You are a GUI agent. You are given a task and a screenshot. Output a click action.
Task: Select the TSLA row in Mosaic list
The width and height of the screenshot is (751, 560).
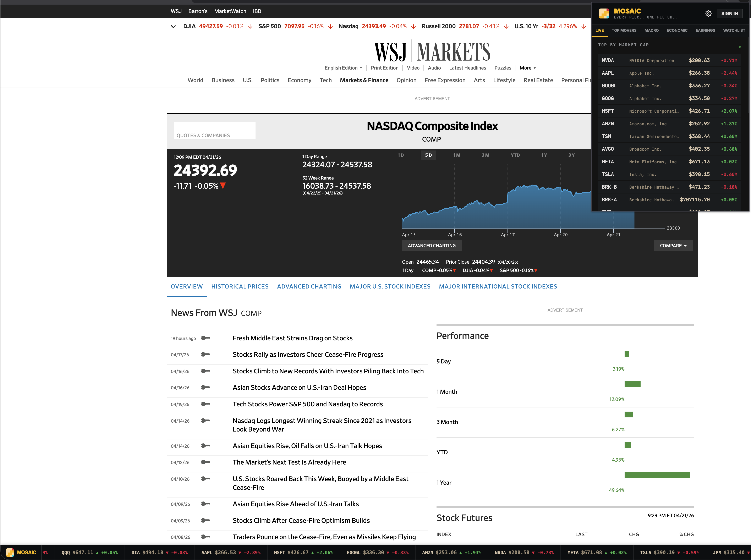[x=669, y=174]
